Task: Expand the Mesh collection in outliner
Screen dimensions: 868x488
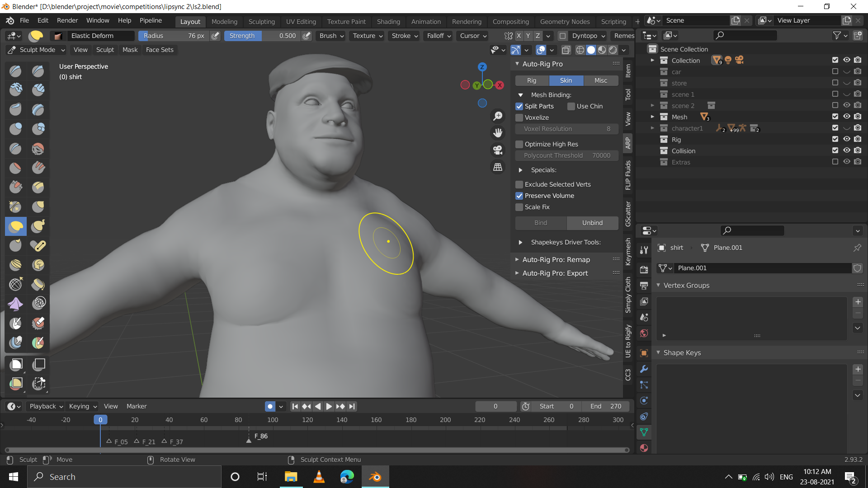Action: click(x=652, y=117)
